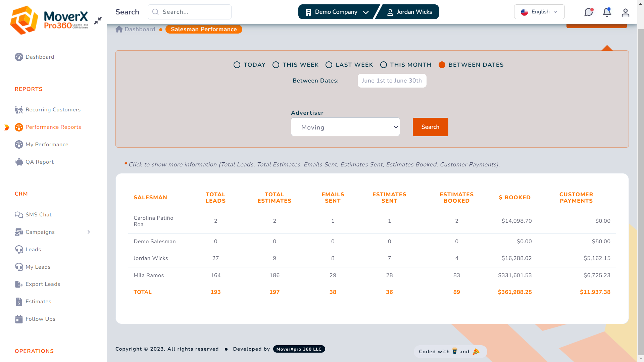
Task: Select the QA Report sidebar icon
Action: click(x=19, y=162)
